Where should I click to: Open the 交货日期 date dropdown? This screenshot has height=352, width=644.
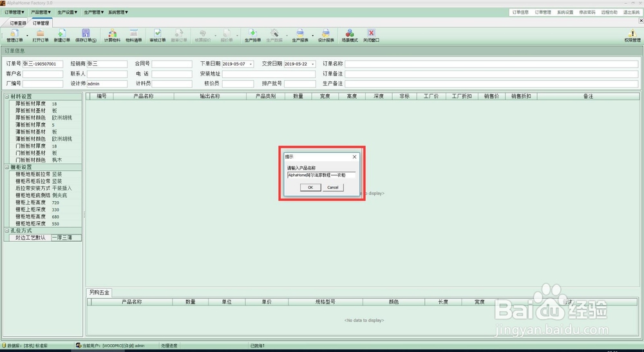click(312, 64)
